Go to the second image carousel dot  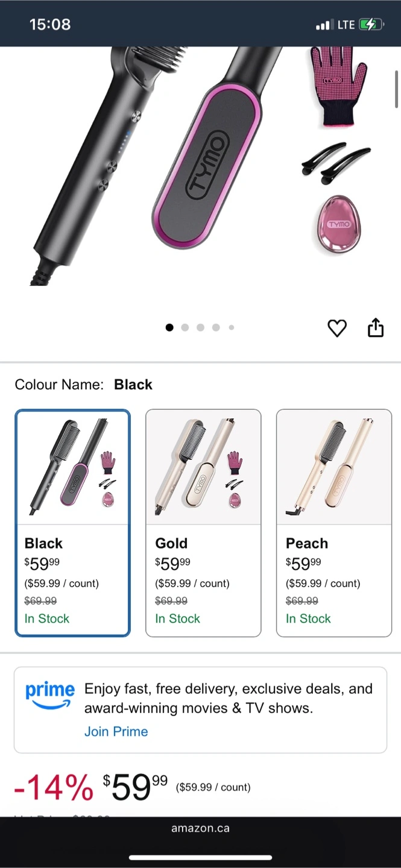185,327
